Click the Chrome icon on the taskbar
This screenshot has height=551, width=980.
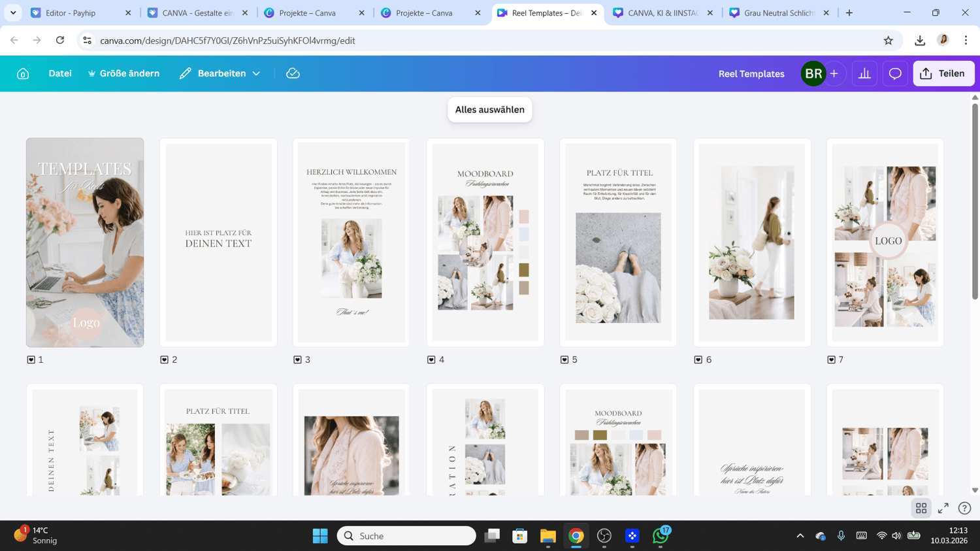(576, 536)
